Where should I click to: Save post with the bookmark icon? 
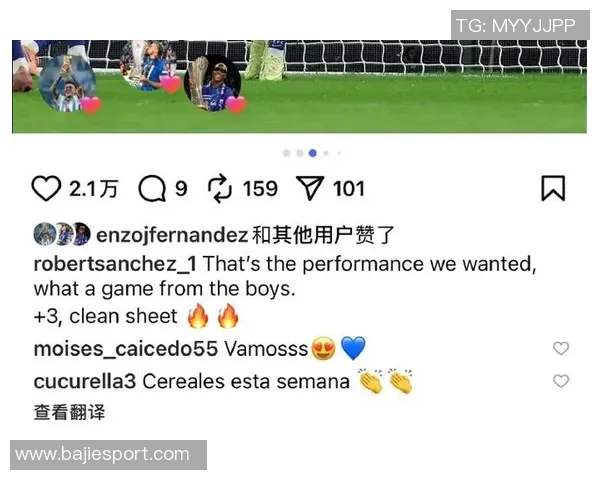[x=553, y=188]
